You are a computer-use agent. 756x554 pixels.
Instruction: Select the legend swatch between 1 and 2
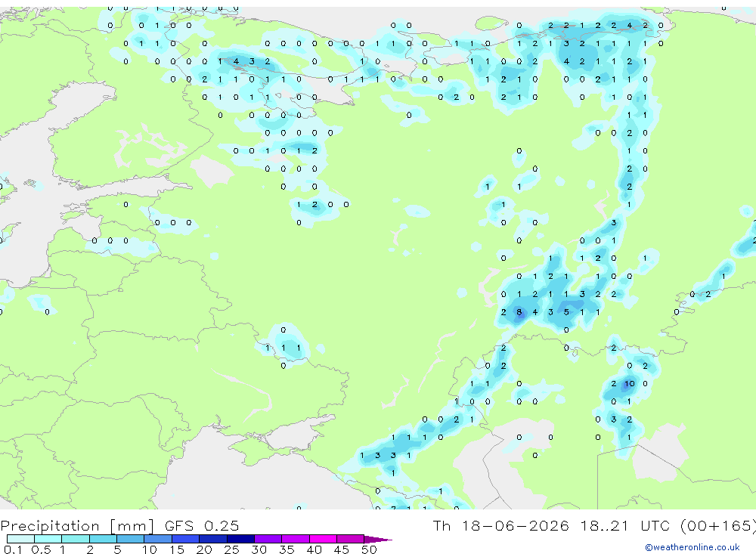(76, 539)
